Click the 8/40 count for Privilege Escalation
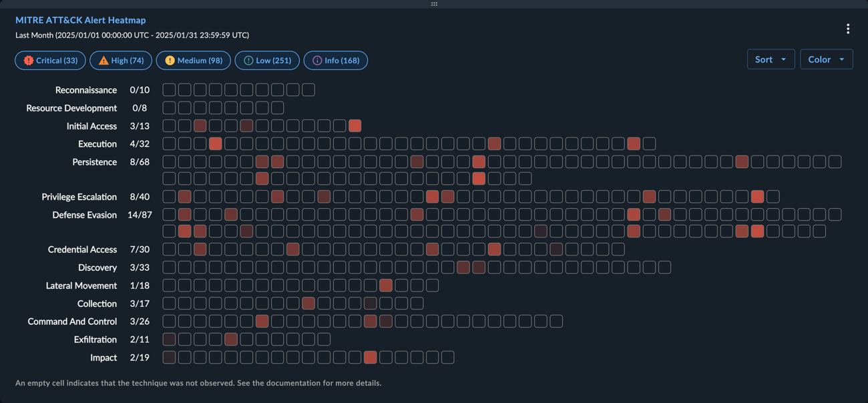 pyautogui.click(x=140, y=197)
